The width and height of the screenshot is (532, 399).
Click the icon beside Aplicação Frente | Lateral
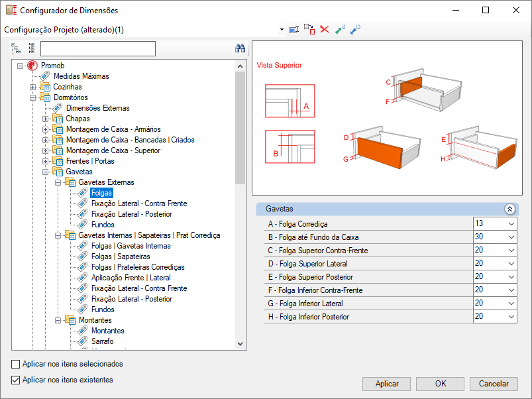(82, 278)
